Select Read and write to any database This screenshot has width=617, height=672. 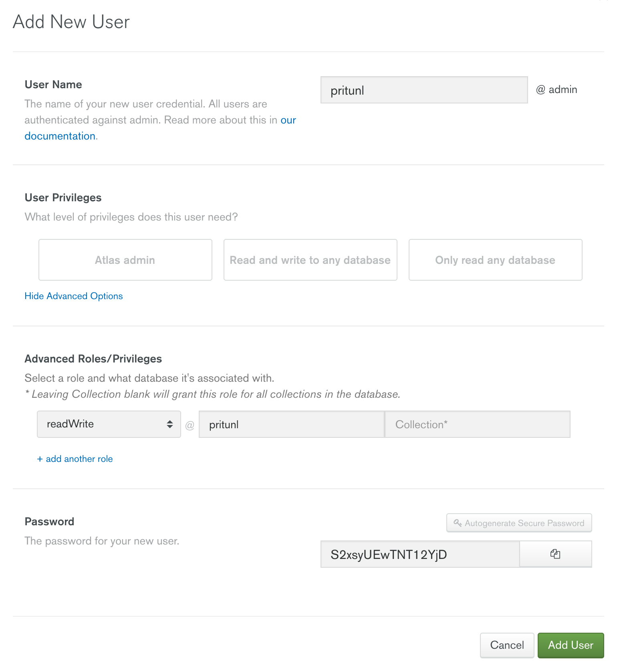pyautogui.click(x=310, y=260)
